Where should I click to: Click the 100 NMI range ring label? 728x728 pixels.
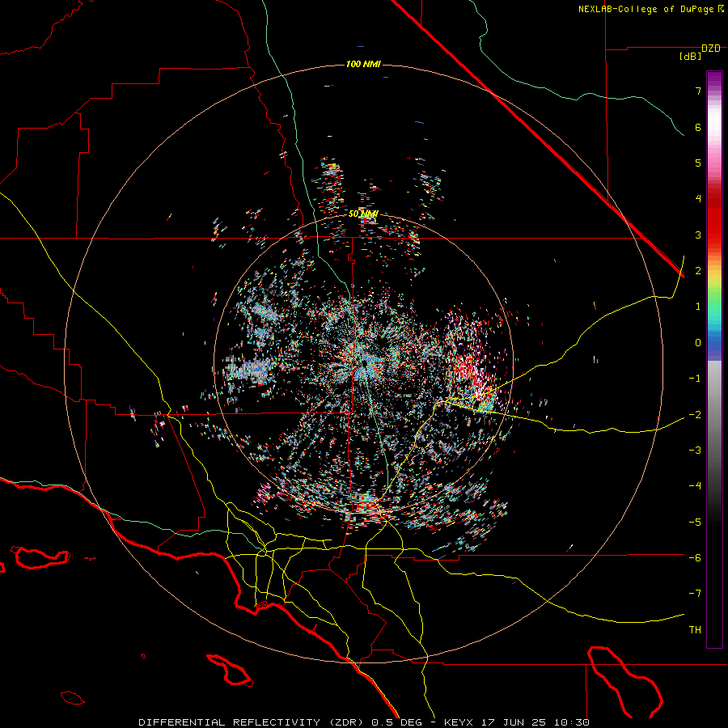363,64
